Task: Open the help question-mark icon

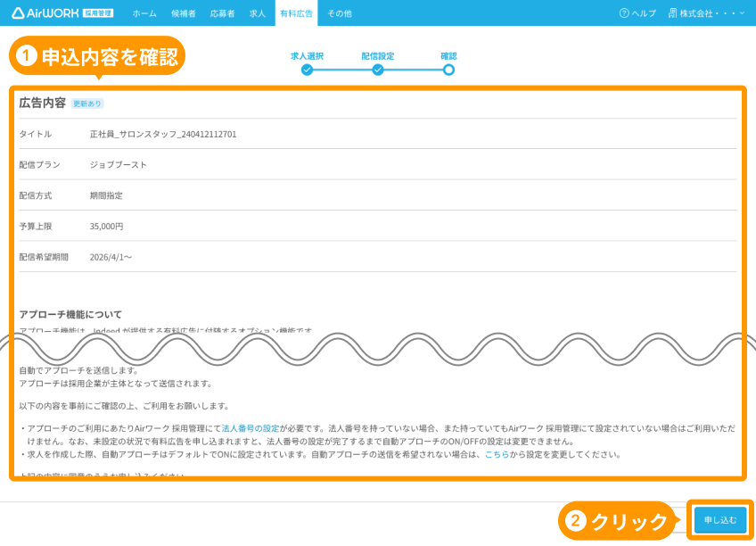Action: (624, 13)
